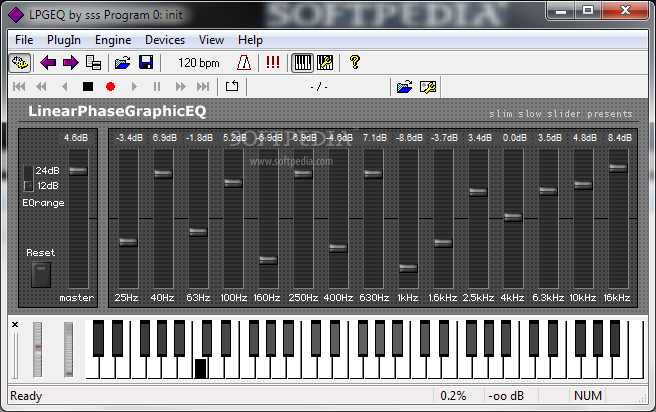This screenshot has height=412, width=656.
Task: Click the 630Hz band slider handle
Action: pos(373,174)
